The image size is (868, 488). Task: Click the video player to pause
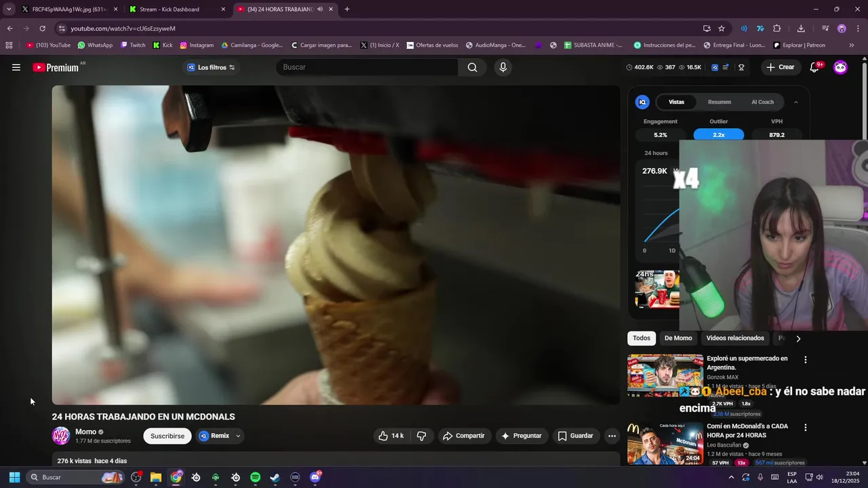point(336,245)
